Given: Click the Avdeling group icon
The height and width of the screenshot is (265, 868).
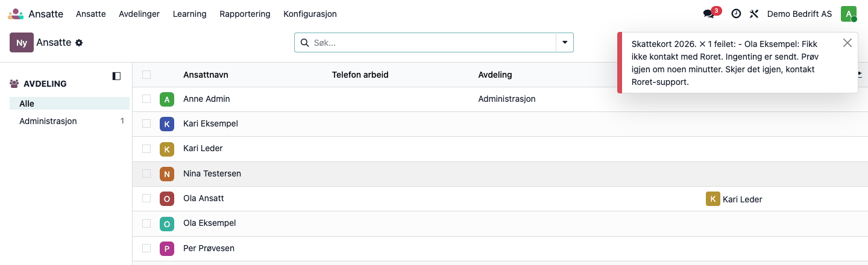Looking at the screenshot, I should (x=14, y=84).
